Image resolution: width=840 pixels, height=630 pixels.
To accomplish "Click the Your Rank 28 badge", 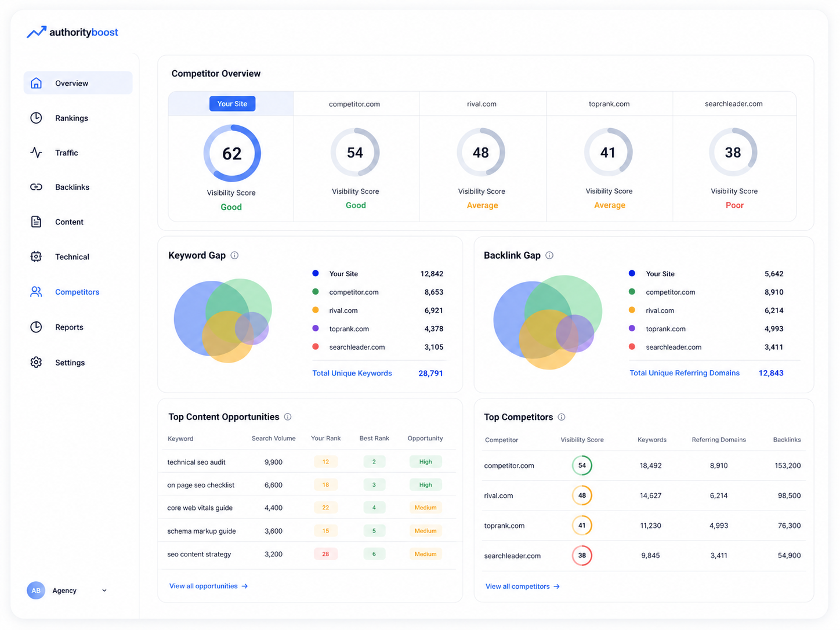I will (x=325, y=554).
